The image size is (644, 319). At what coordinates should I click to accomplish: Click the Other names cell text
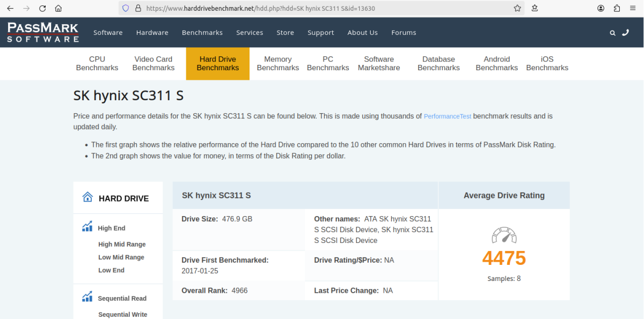point(374,230)
